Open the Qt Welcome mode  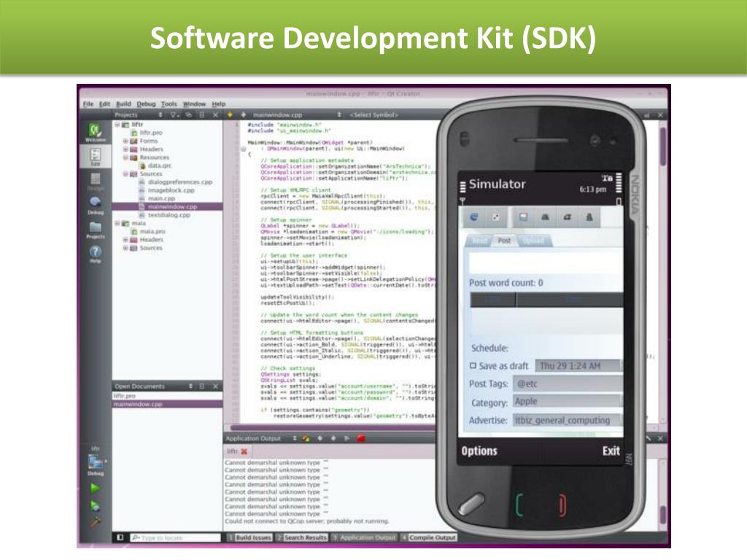coord(95,132)
